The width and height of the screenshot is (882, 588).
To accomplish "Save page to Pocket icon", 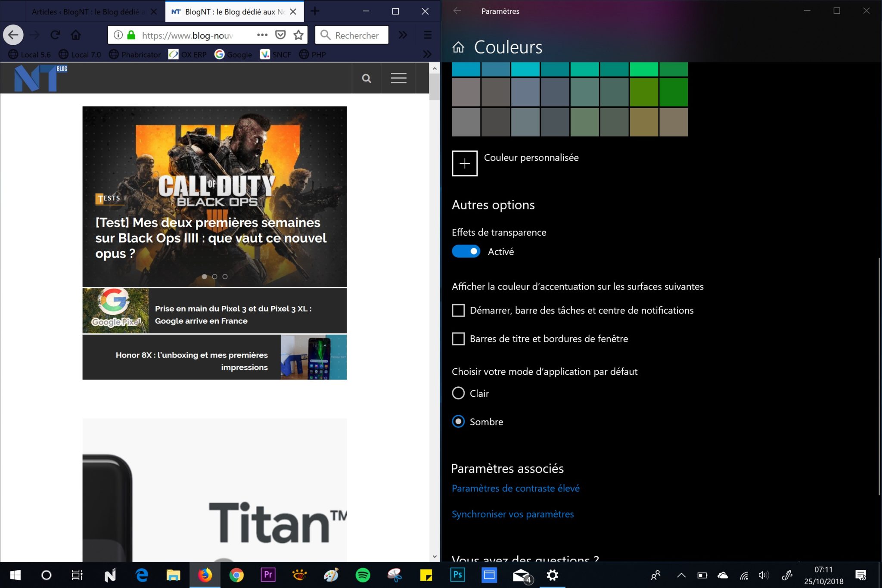I will (280, 35).
